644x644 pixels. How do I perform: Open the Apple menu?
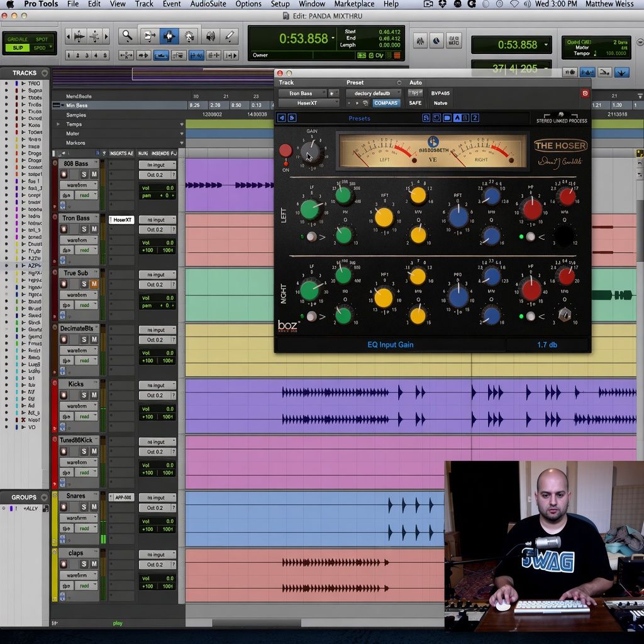click(10, 4)
